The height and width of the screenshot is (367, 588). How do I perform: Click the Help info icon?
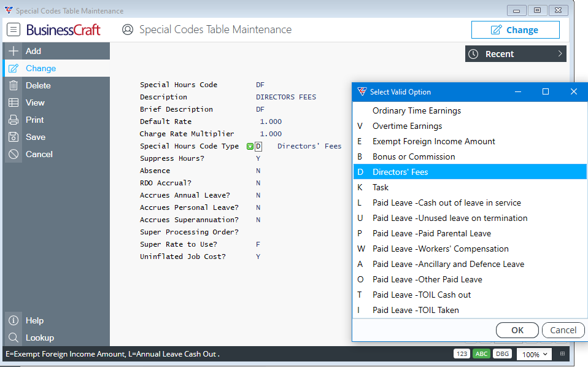(x=14, y=320)
